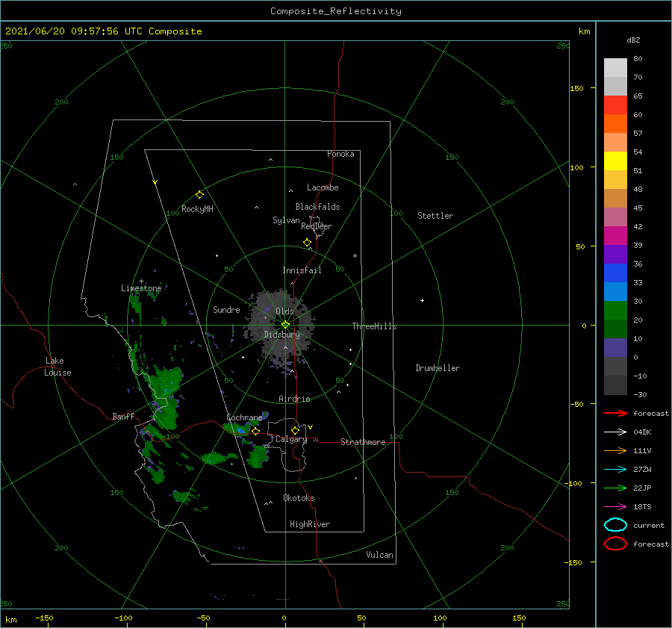672x628 pixels.
Task: Click the Ponoka city label
Action: point(340,154)
